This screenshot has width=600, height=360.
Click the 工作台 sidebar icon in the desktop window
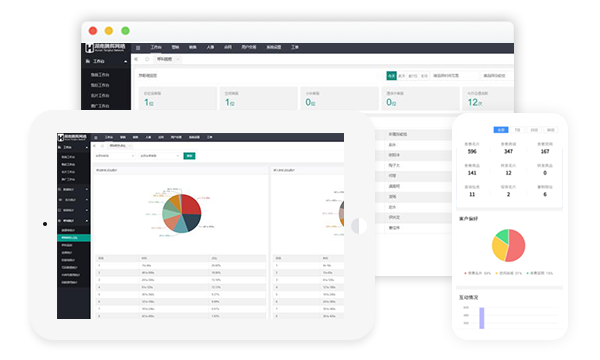(88, 61)
